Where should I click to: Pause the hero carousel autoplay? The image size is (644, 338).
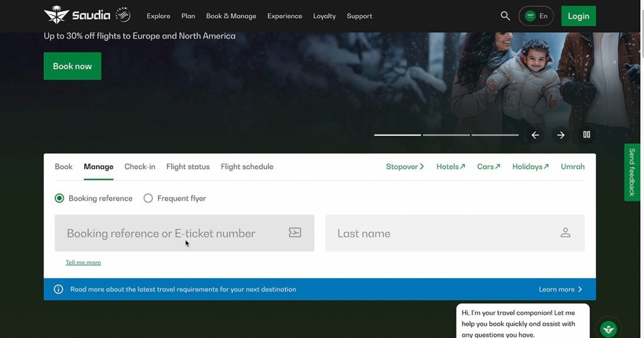(587, 134)
